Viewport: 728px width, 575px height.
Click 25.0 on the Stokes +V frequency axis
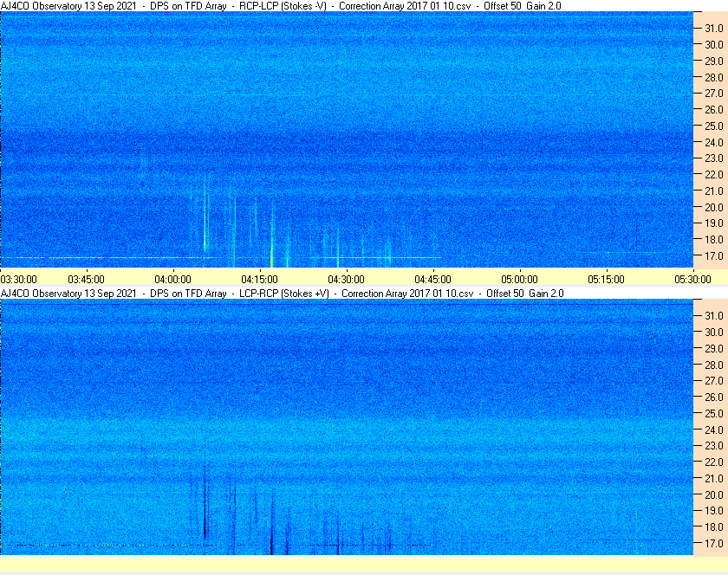[714, 414]
